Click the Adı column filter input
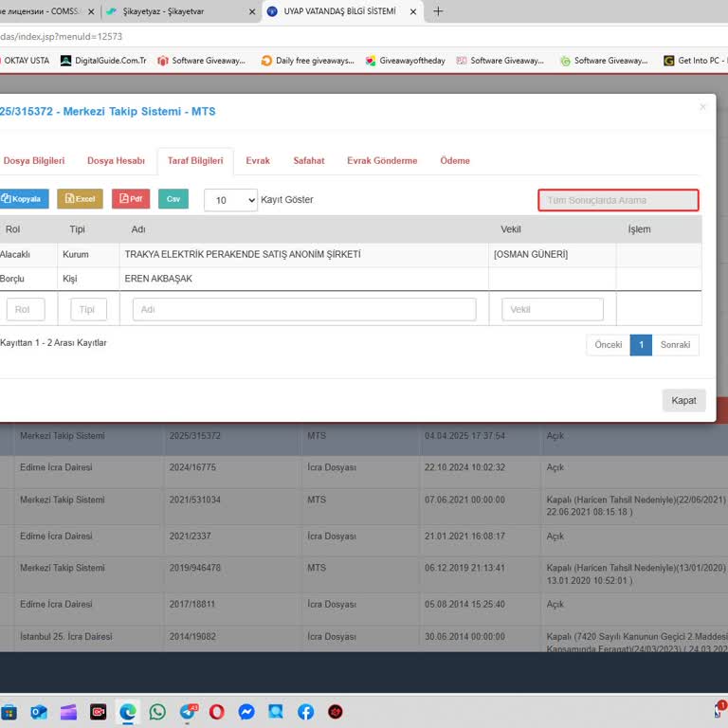This screenshot has width=728, height=728. [304, 310]
